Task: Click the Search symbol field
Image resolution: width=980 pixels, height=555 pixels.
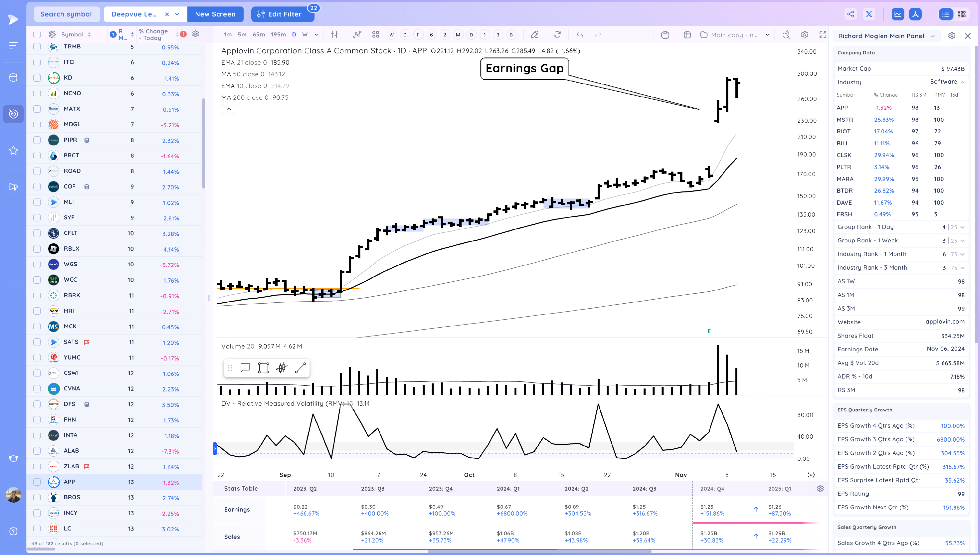Action: [x=66, y=14]
